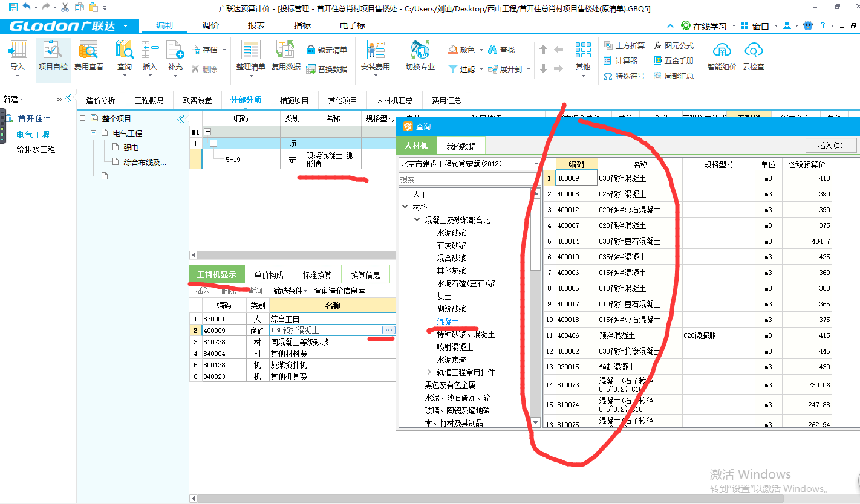Open the 筛选条件 filter dropdown
860x504 pixels.
(290, 291)
